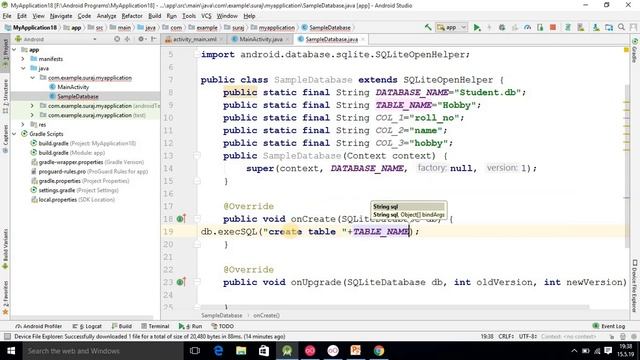Open PowerPoint from taskbar

356,351
